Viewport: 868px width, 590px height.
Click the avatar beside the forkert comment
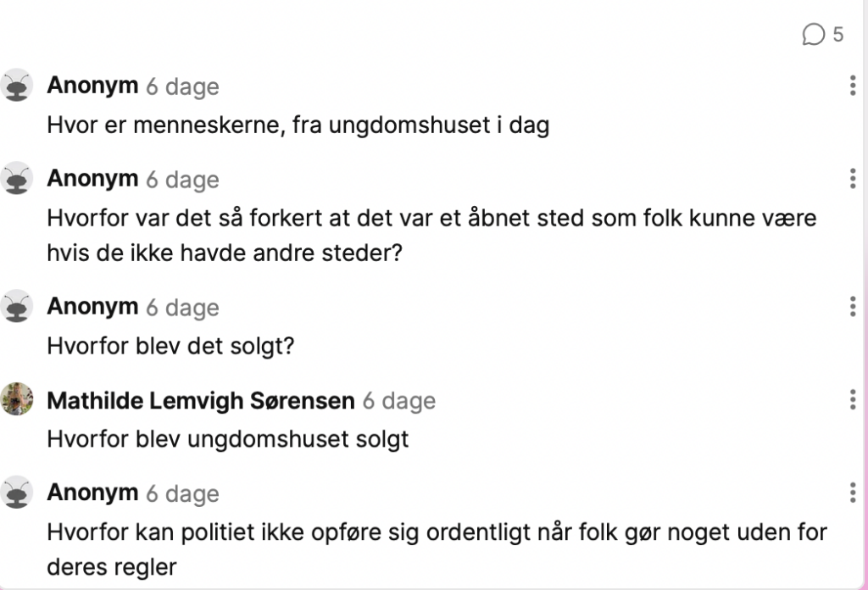click(x=17, y=178)
